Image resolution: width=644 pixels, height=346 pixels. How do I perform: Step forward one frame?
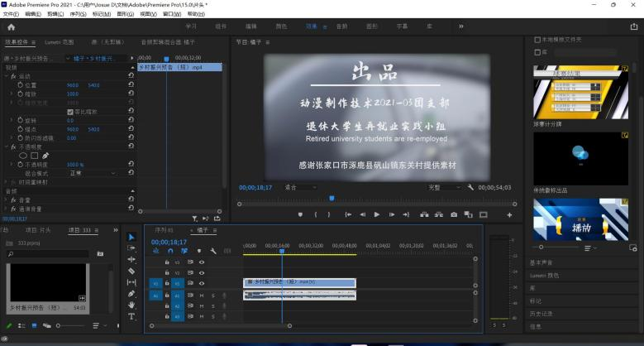391,214
